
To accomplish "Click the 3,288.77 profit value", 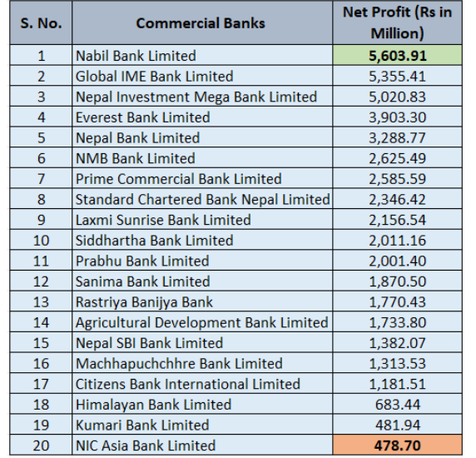I will tap(398, 137).
